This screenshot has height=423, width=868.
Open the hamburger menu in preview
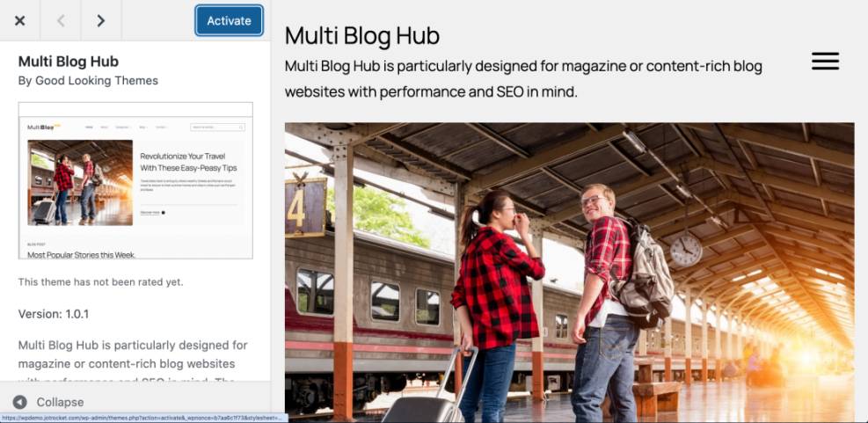pyautogui.click(x=825, y=61)
